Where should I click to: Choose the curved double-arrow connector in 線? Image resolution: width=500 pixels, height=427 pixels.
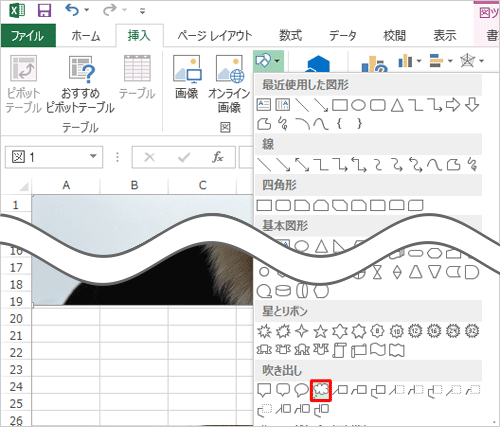pyautogui.click(x=416, y=165)
